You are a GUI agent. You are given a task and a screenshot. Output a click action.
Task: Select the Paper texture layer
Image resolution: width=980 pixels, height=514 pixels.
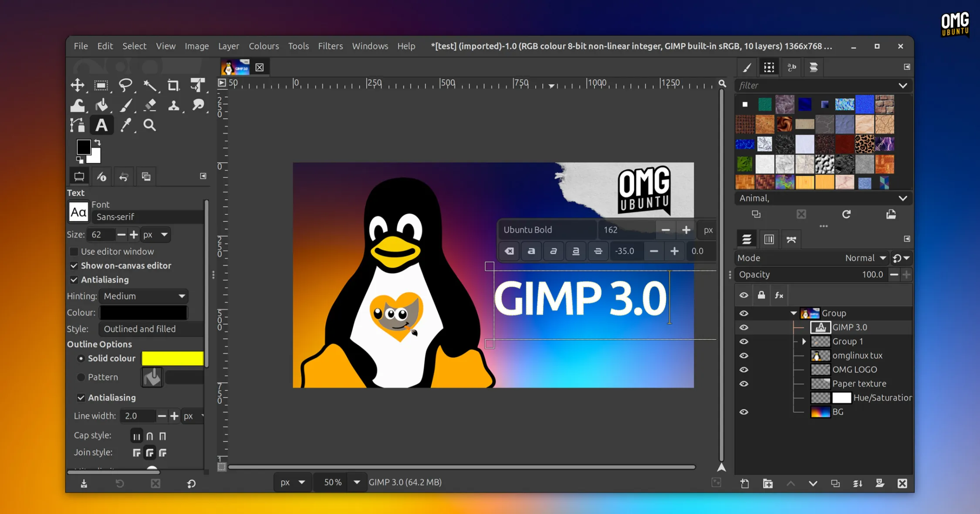point(859,383)
